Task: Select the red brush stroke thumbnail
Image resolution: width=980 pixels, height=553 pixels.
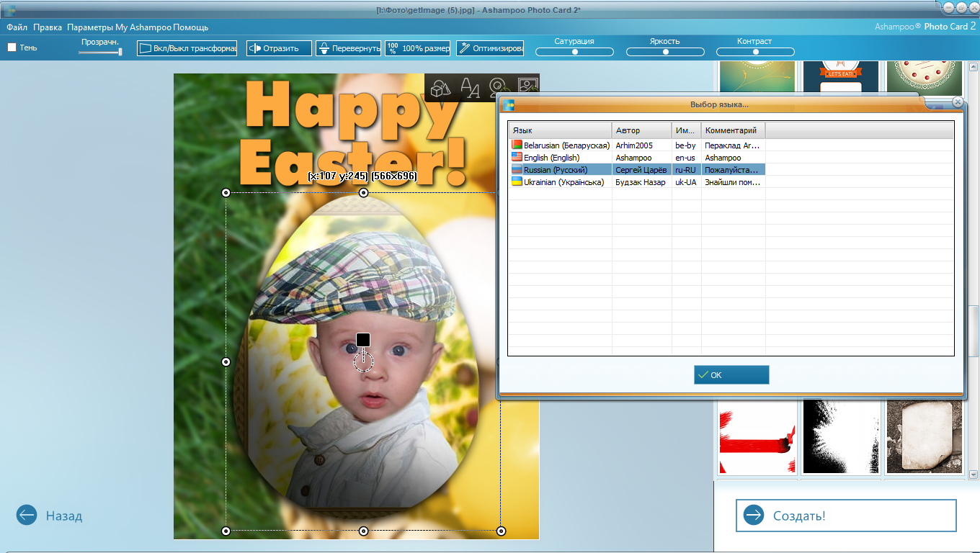Action: 757,438
